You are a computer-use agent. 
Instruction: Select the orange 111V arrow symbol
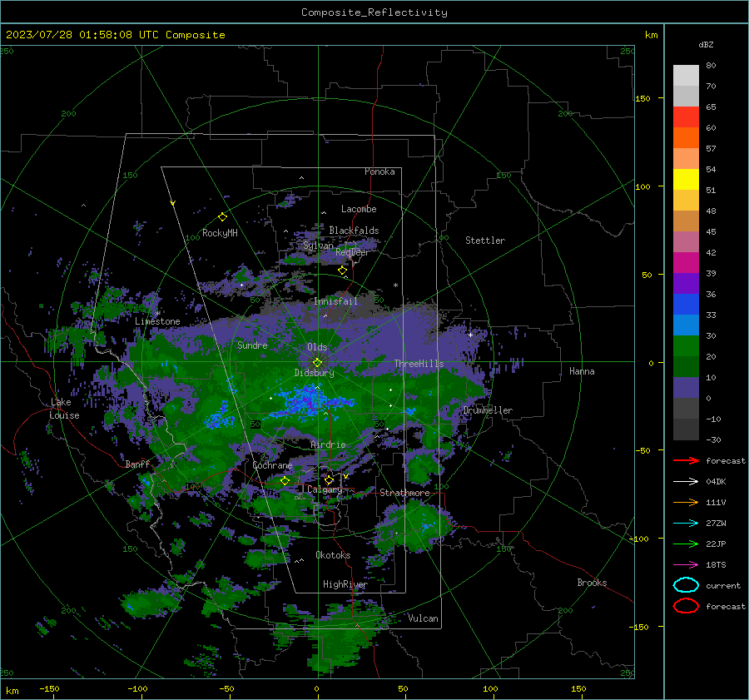(x=686, y=502)
